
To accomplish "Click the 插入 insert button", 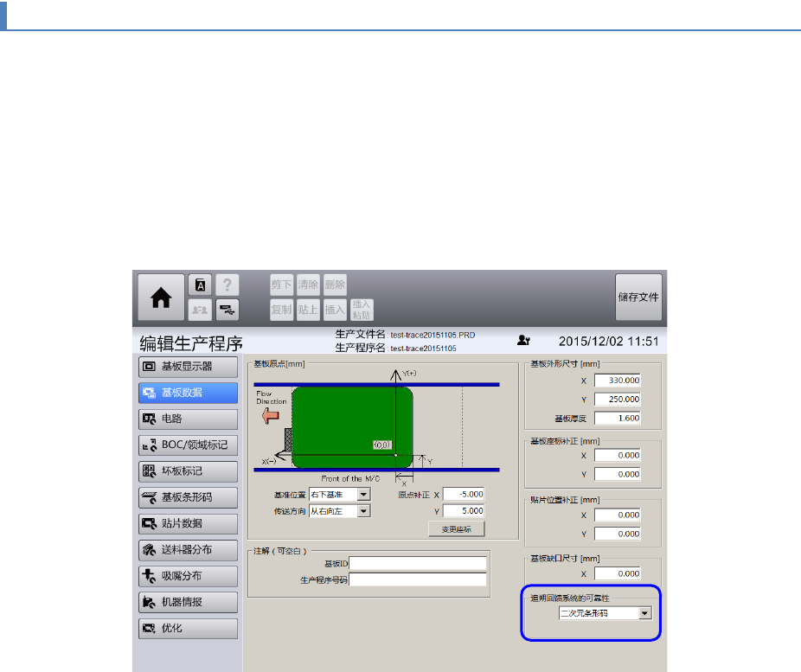I will (335, 310).
